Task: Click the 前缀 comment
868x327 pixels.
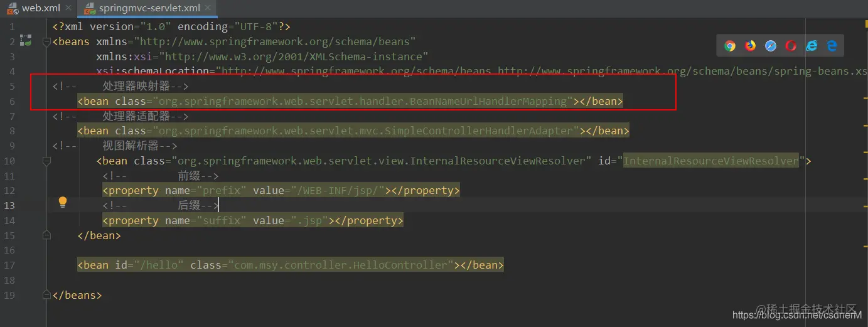Action: pos(161,176)
